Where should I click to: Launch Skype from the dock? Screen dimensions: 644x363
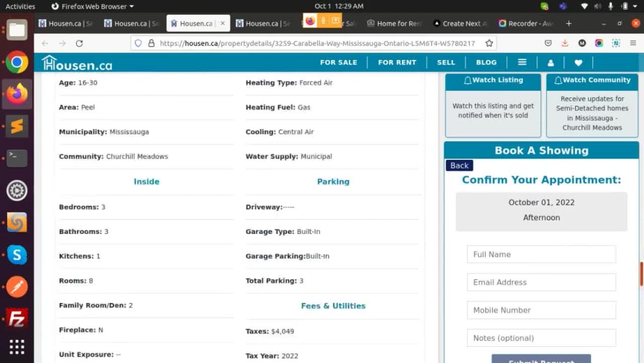coord(17,255)
